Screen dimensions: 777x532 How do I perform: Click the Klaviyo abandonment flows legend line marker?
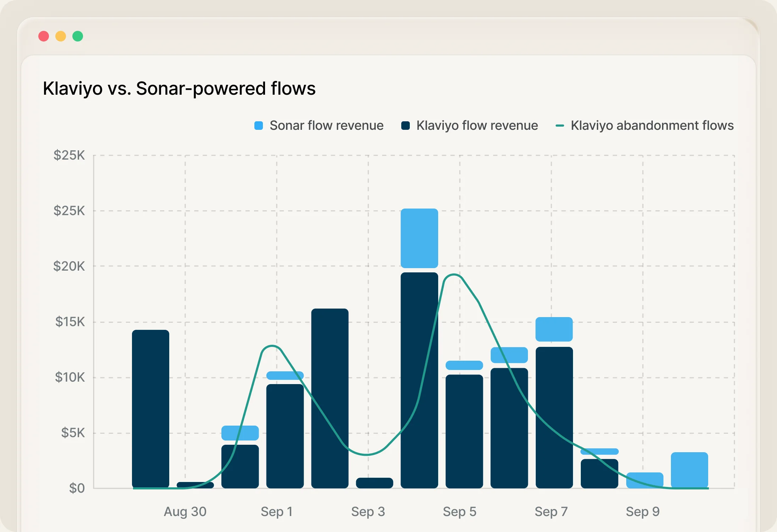tap(560, 126)
